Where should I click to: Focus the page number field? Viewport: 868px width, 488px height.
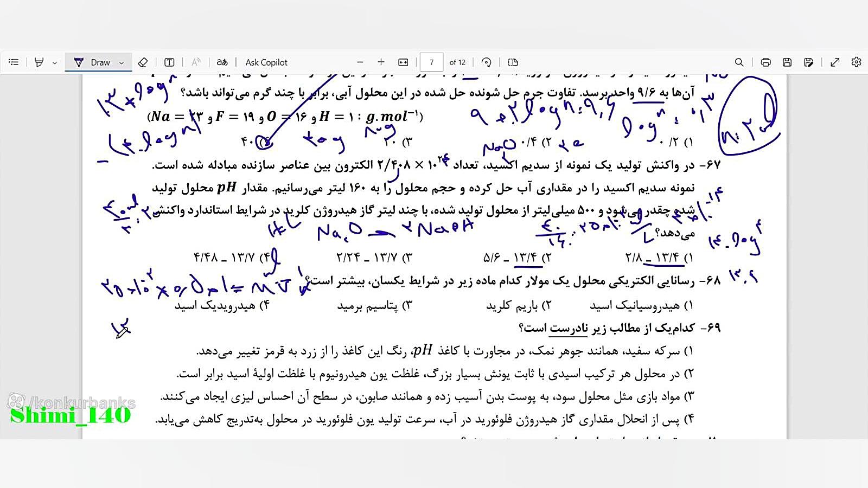click(x=431, y=62)
